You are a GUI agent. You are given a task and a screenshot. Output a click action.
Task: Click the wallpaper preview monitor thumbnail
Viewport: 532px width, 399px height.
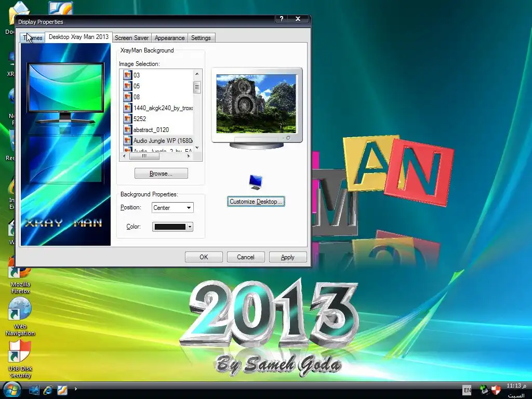pos(257,108)
